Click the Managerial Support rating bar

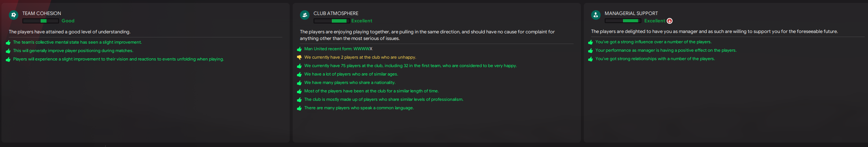[623, 21]
